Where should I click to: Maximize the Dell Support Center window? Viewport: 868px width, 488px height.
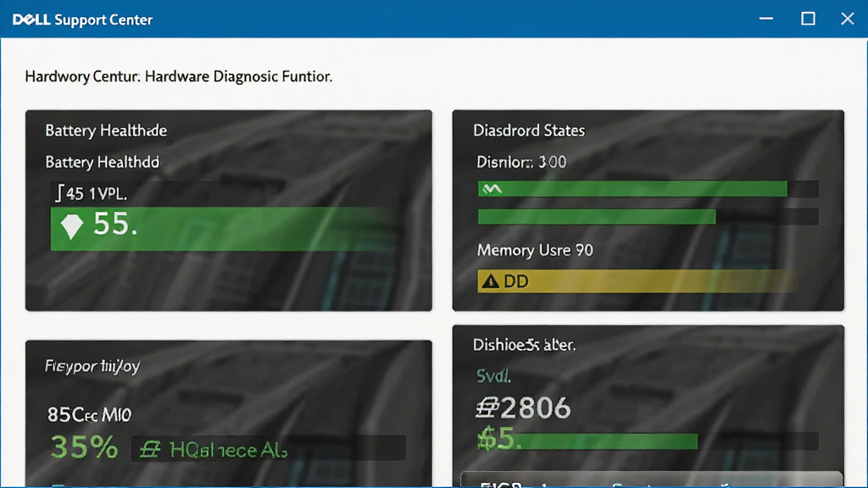(x=808, y=19)
